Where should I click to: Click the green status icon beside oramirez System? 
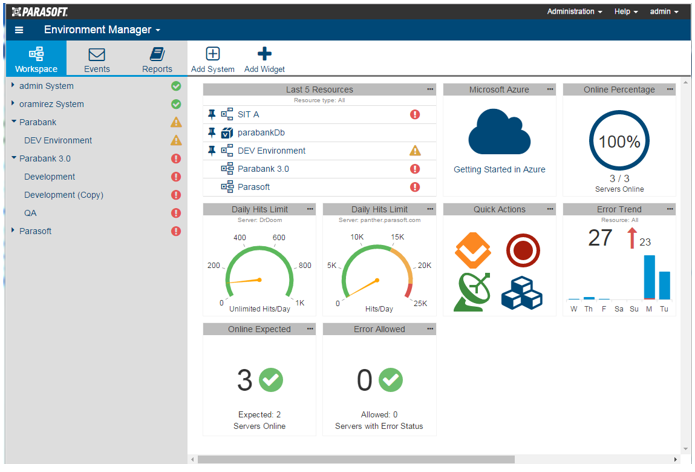pyautogui.click(x=176, y=104)
